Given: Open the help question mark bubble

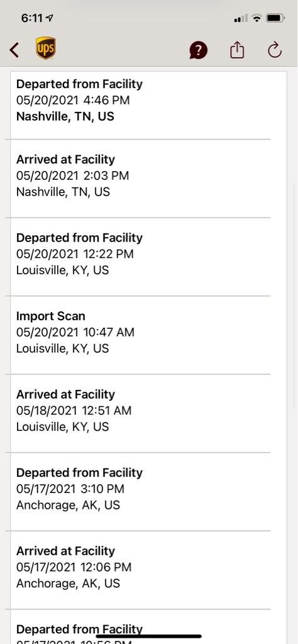Looking at the screenshot, I should (x=198, y=50).
